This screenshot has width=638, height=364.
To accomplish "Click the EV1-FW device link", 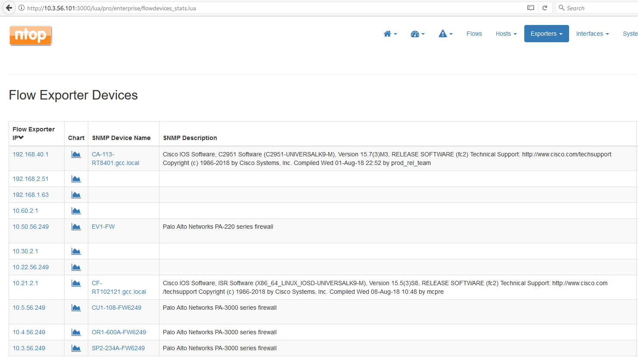I will (103, 226).
